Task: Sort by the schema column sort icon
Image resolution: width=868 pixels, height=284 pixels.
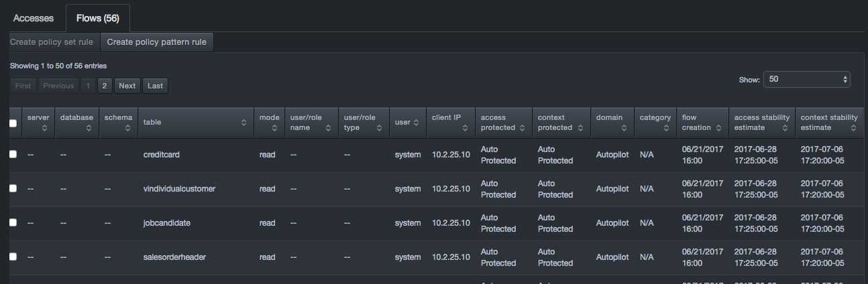Action: point(127,128)
